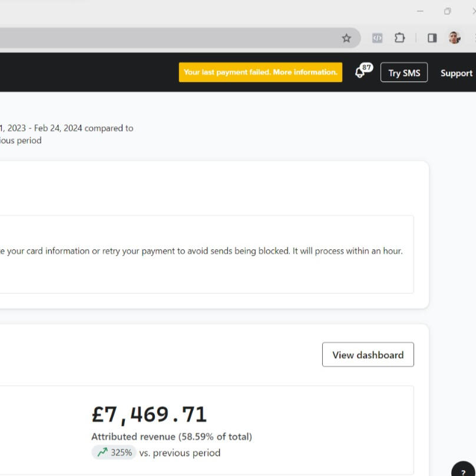Click the 325% upward trend badge
Screen dimensions: 476x476
[114, 452]
